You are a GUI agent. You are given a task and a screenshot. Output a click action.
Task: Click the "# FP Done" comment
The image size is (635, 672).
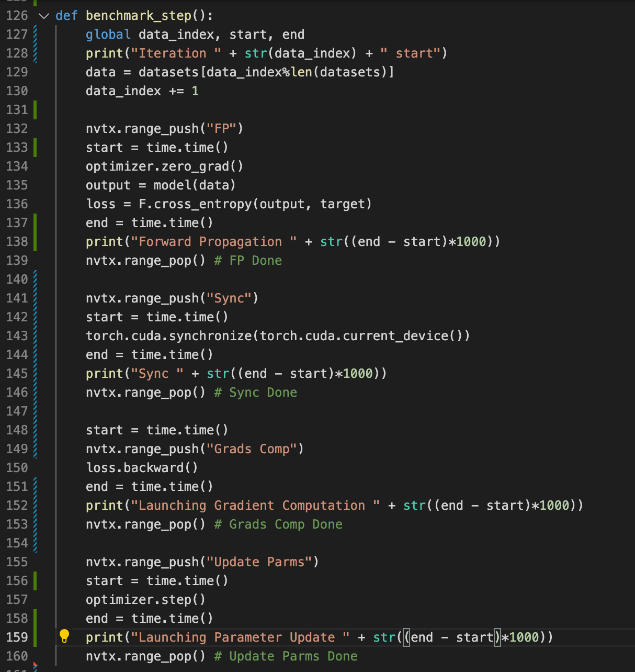pos(248,261)
